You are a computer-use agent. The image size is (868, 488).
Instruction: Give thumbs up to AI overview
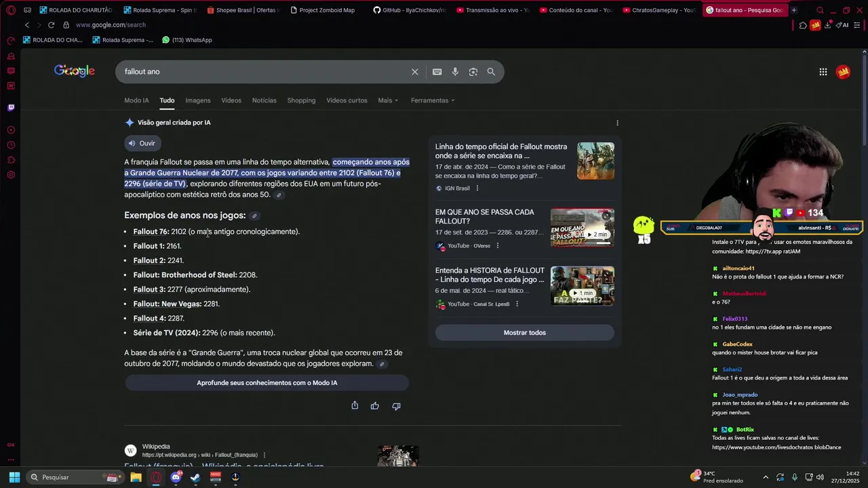pyautogui.click(x=375, y=406)
